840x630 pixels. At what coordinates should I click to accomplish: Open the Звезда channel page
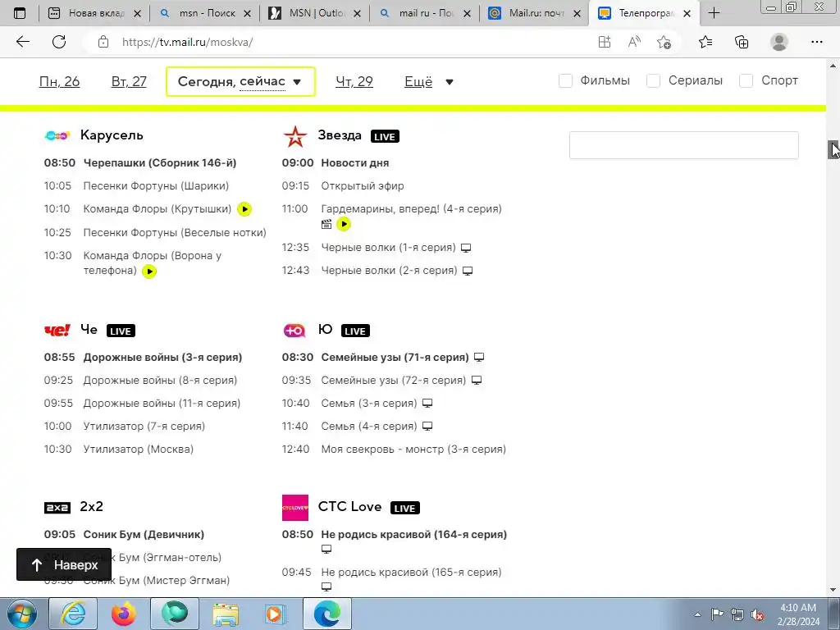pyautogui.click(x=340, y=135)
